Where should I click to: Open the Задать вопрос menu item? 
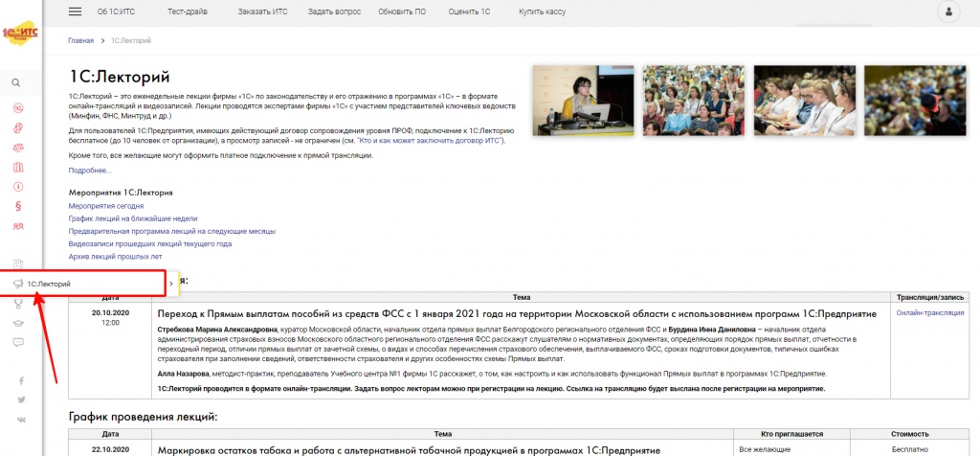334,11
